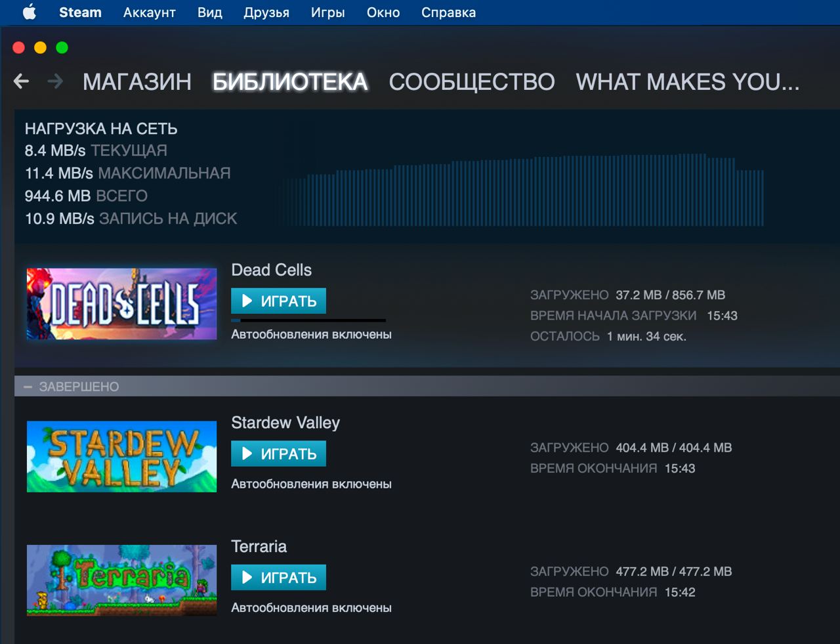Click the Dead Cells download progress bar
The height and width of the screenshot is (644, 840).
[308, 320]
